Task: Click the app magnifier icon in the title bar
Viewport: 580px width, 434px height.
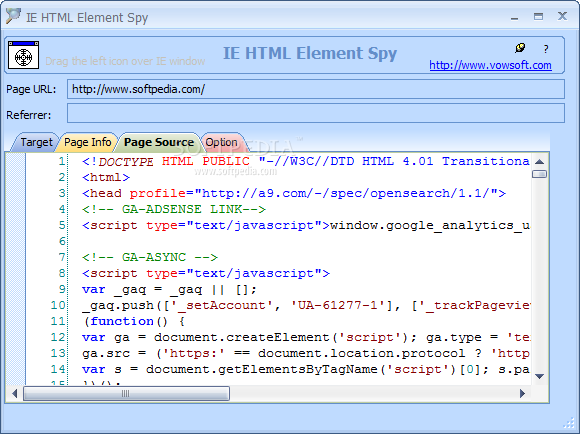Action: pyautogui.click(x=13, y=16)
